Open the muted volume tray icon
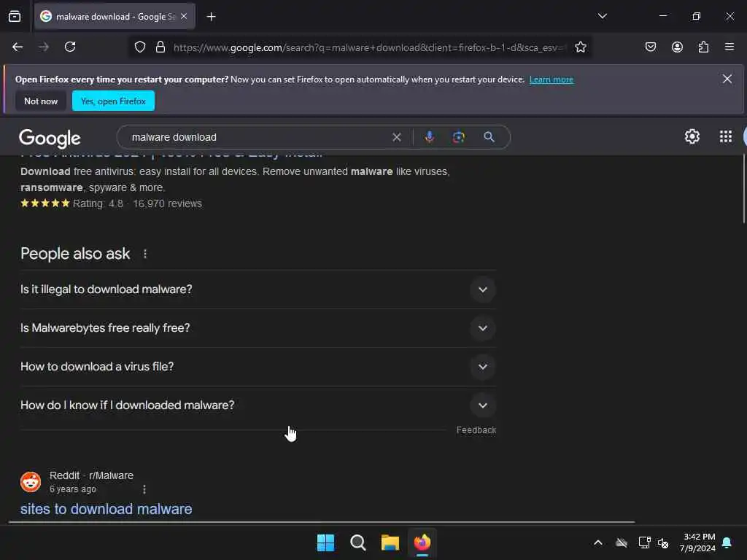The height and width of the screenshot is (560, 747). click(662, 542)
